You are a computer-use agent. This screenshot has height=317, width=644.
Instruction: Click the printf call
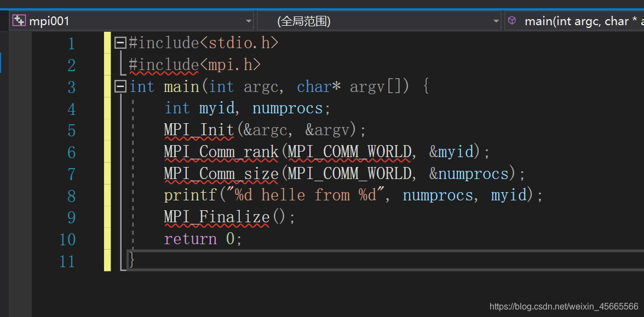(x=190, y=195)
